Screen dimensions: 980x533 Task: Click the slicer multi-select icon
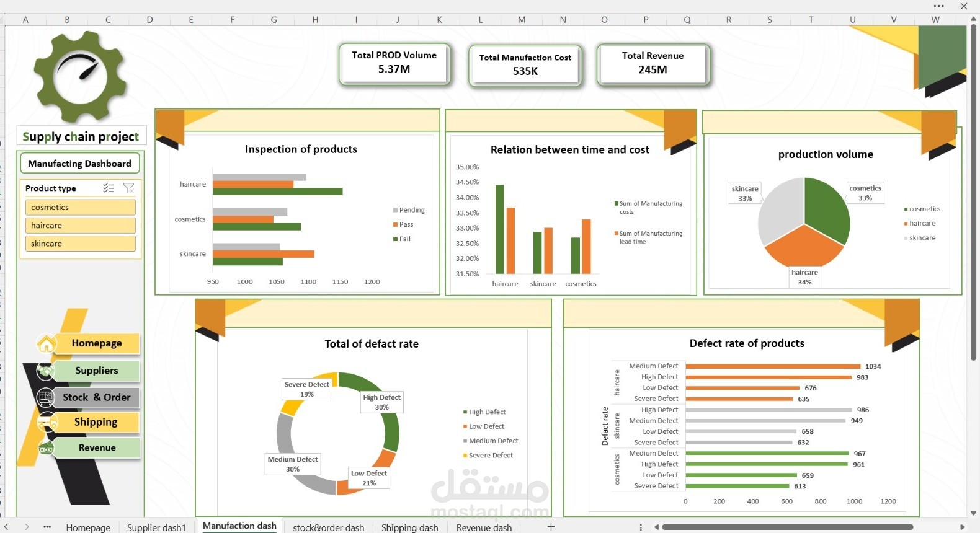click(109, 188)
